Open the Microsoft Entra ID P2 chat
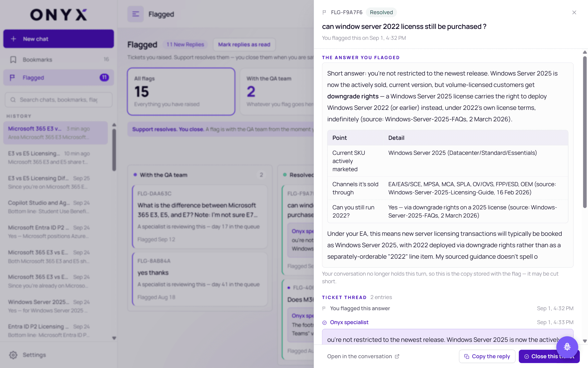Viewport: 588px width, 368px height. pyautogui.click(x=56, y=232)
